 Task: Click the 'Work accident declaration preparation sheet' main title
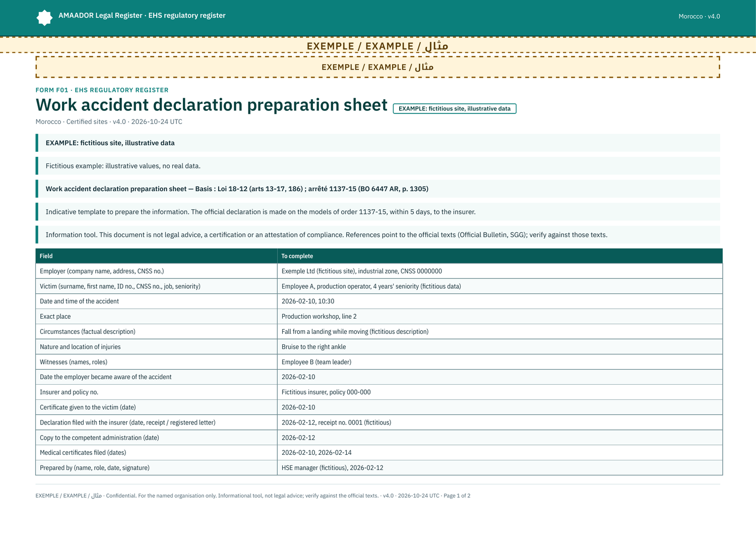212,105
